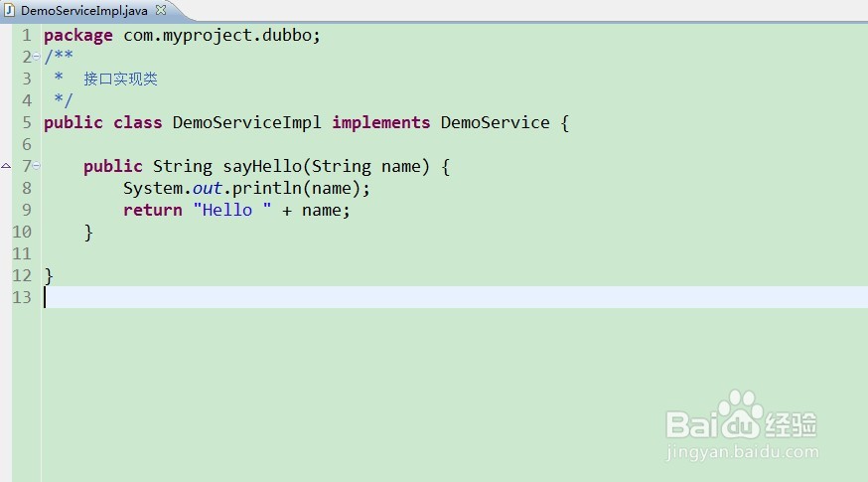The width and height of the screenshot is (868, 482).
Task: Collapse the sayHello method fold on line 7
Action: point(37,166)
